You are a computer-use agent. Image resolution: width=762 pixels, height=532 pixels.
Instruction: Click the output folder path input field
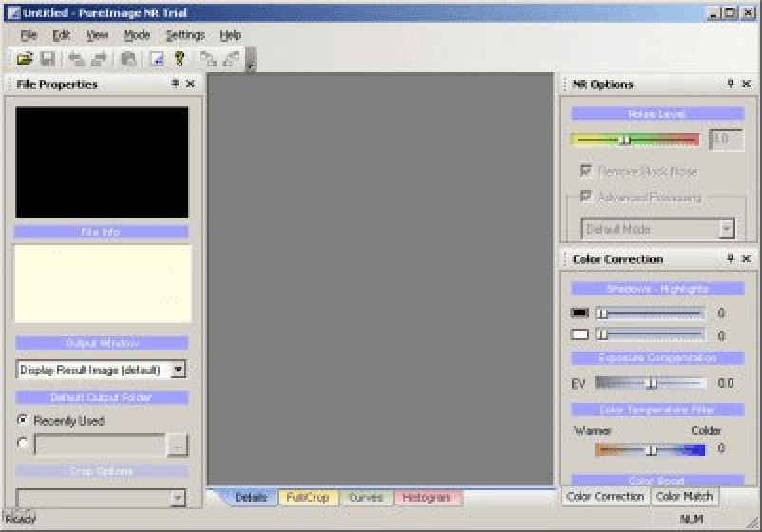click(100, 445)
